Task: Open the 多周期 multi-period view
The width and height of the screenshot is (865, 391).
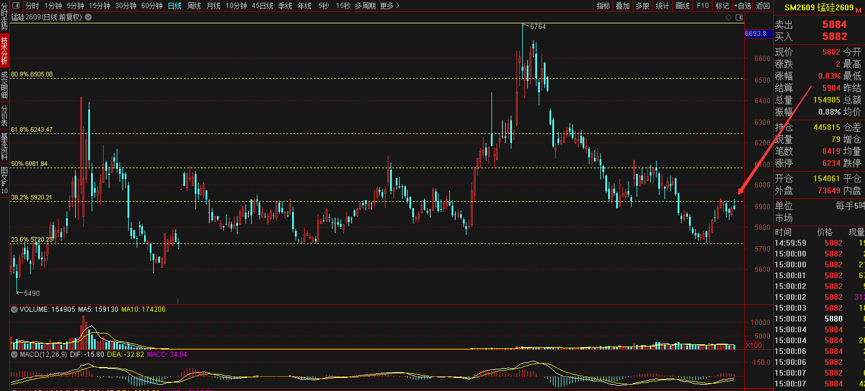Action: 365,6
